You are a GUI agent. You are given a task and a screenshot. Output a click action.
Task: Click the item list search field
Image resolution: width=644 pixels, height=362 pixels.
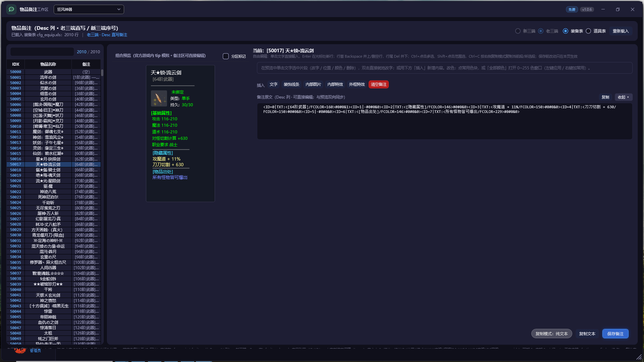tap(42, 52)
